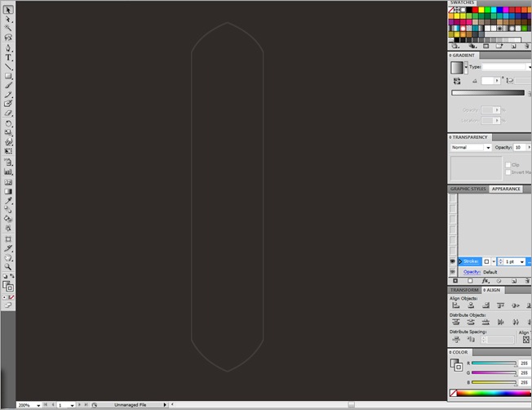
Task: Open stroke weight 1 pt dropdown
Action: 522,261
